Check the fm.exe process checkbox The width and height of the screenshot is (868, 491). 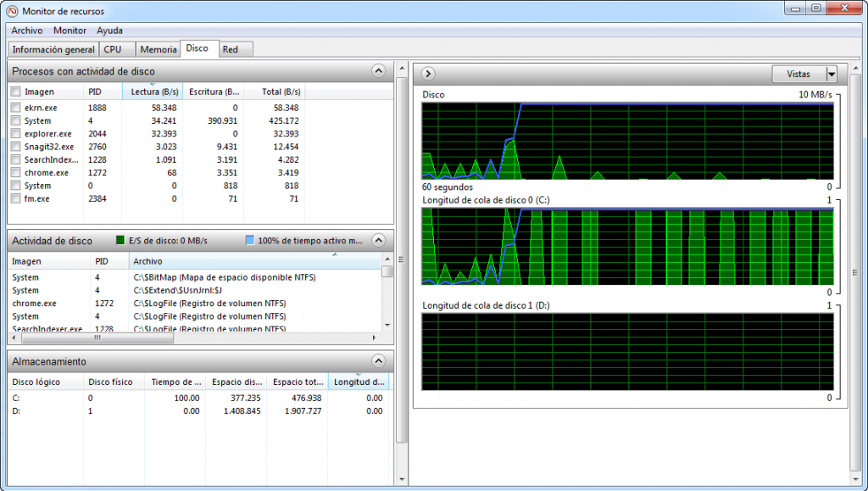pyautogui.click(x=15, y=198)
